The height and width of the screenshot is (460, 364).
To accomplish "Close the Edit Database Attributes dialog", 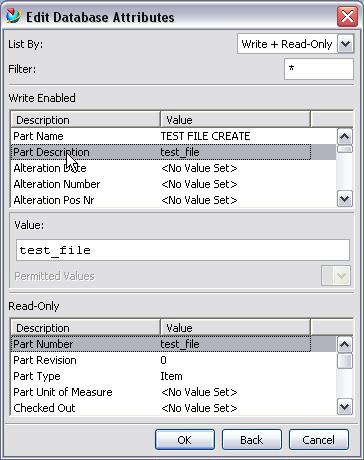I will pyautogui.click(x=347, y=16).
